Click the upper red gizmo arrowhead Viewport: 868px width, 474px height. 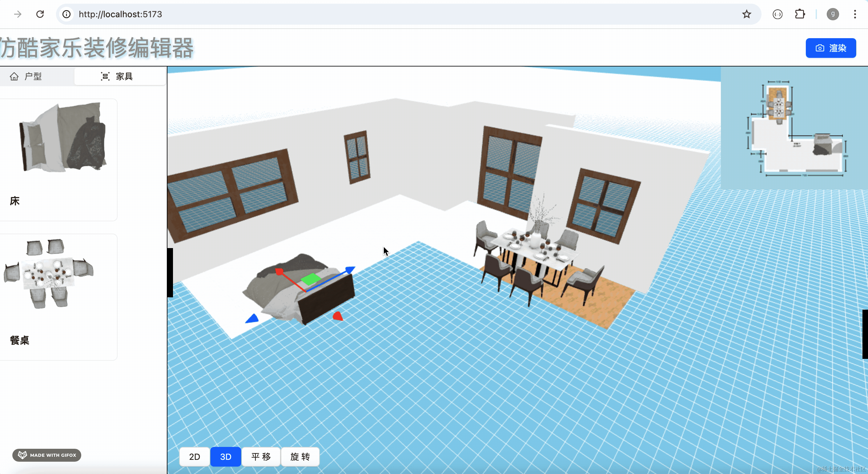[279, 271]
